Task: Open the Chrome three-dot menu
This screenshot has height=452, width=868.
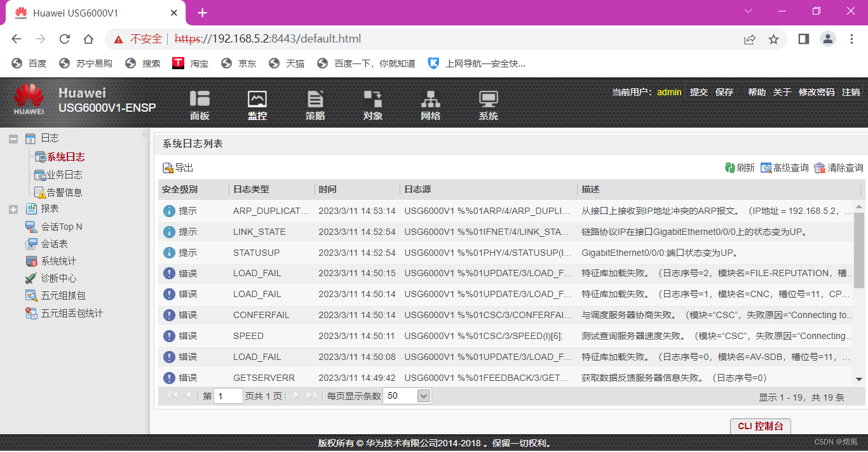Action: point(852,39)
